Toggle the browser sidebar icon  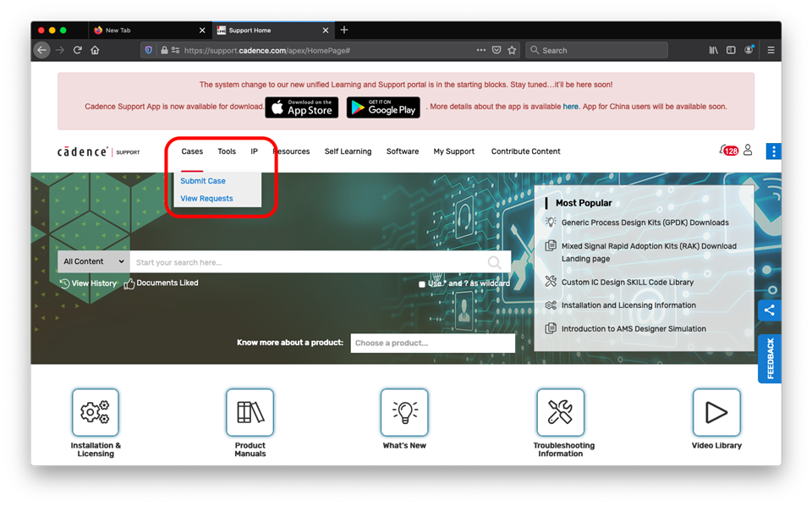click(731, 50)
